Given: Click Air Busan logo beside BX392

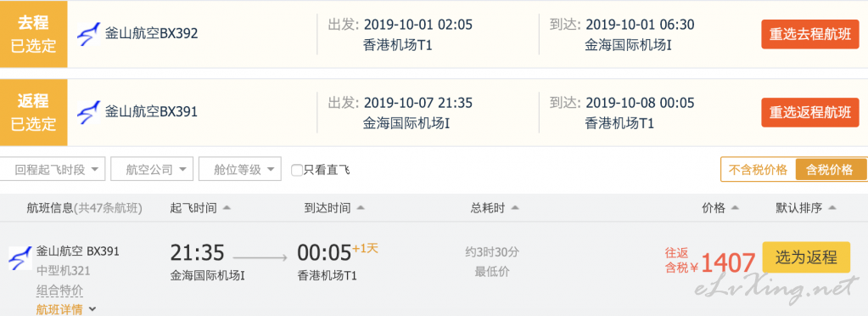Looking at the screenshot, I should [88, 34].
